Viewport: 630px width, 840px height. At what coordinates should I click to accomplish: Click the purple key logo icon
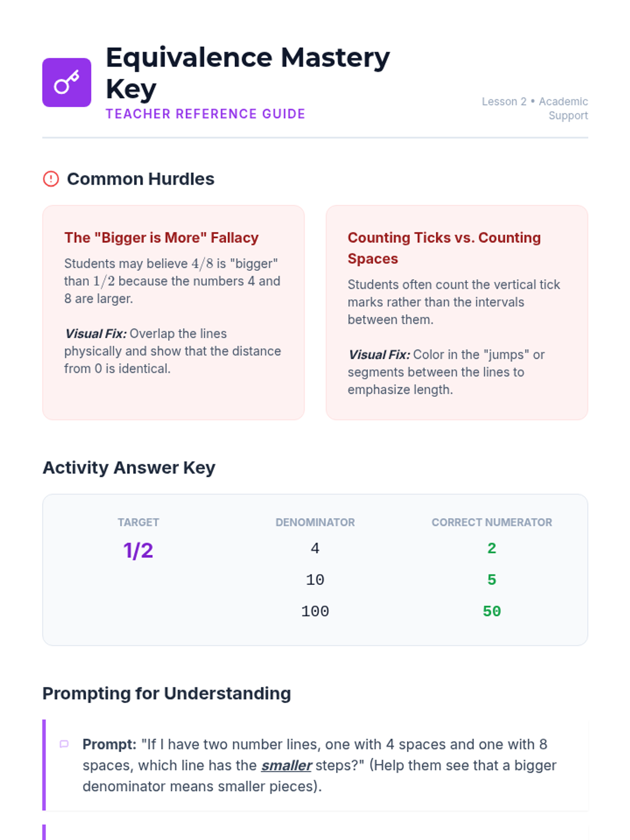coord(67,82)
